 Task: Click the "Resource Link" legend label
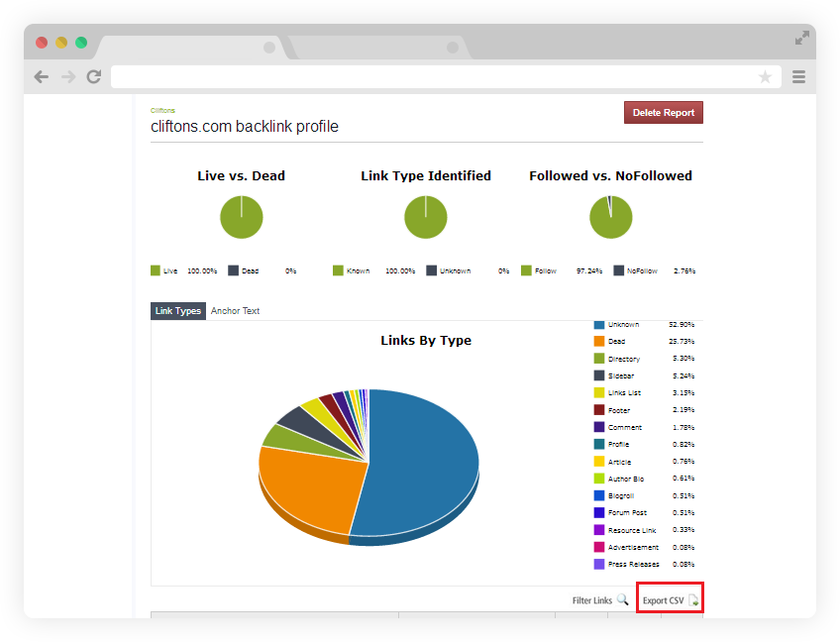pos(632,530)
